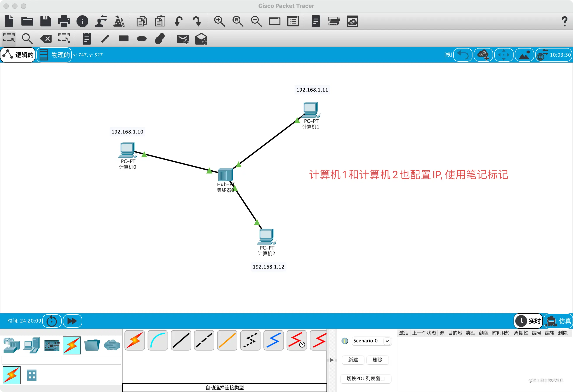Click the Copy icon in the toolbar
Image resolution: width=573 pixels, height=392 pixels.
(142, 21)
